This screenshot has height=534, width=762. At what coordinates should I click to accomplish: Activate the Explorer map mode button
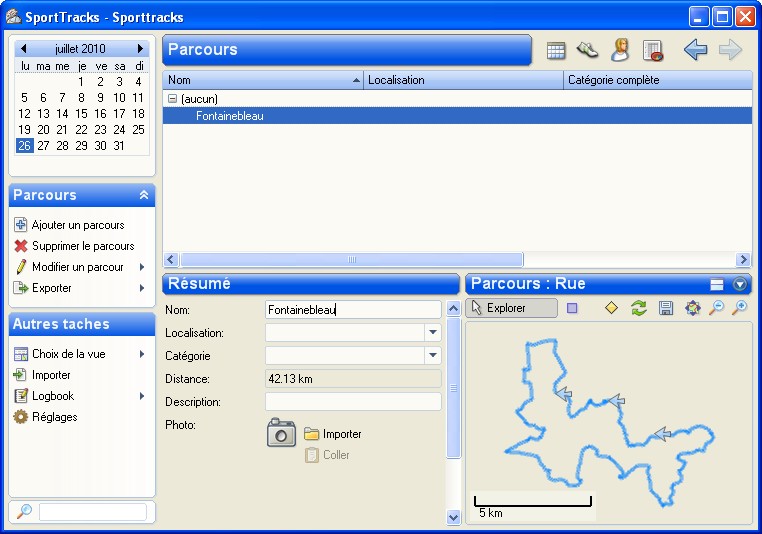[x=511, y=308]
